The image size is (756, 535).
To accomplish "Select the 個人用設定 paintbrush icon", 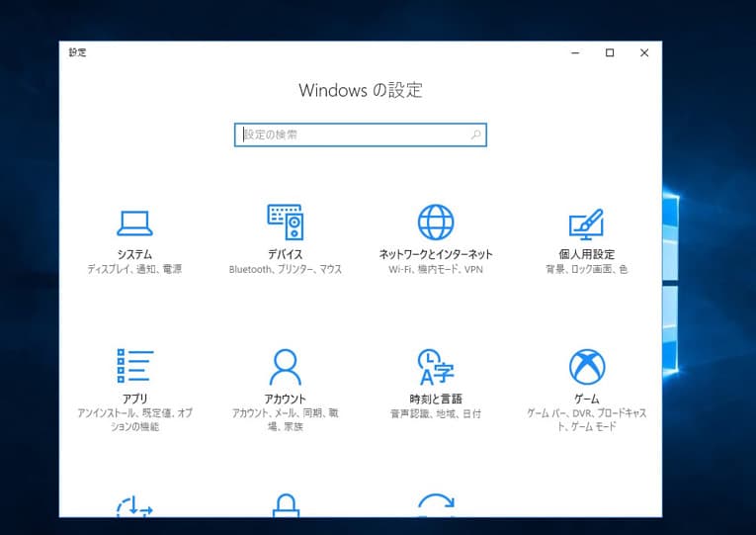I will pos(586,223).
